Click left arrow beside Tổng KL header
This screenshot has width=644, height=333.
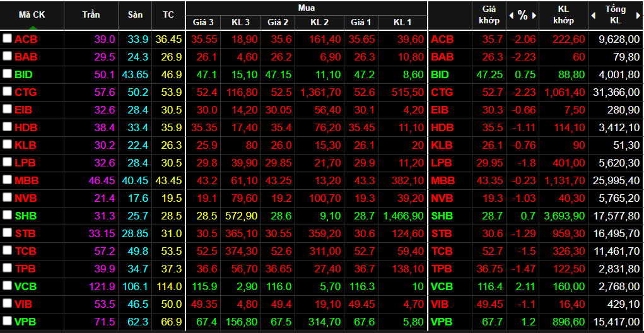click(x=593, y=15)
